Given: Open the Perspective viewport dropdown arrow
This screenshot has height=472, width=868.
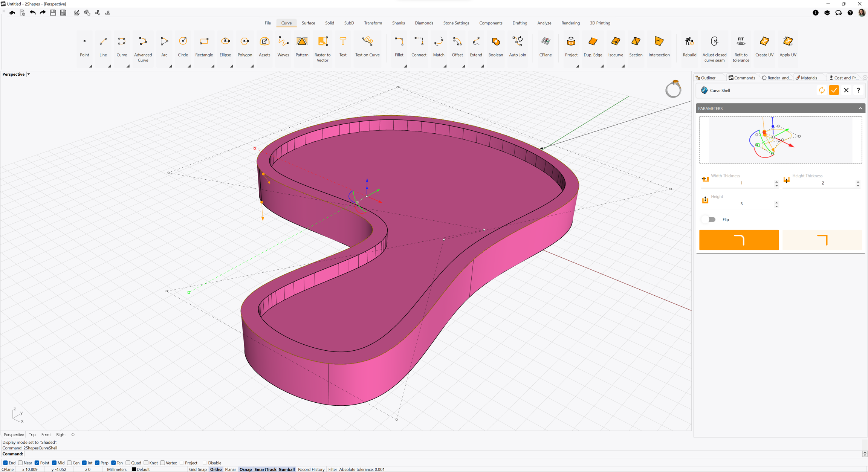Looking at the screenshot, I should (29, 75).
